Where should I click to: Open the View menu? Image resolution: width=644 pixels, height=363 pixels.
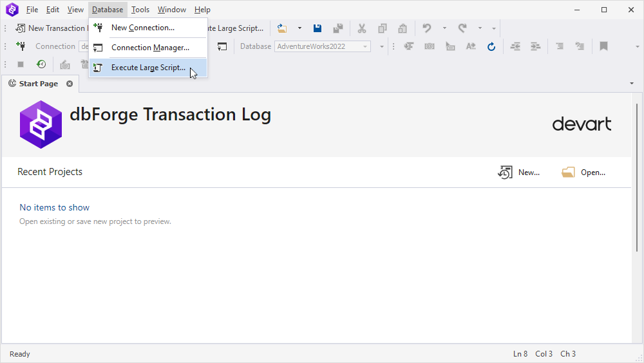[75, 10]
